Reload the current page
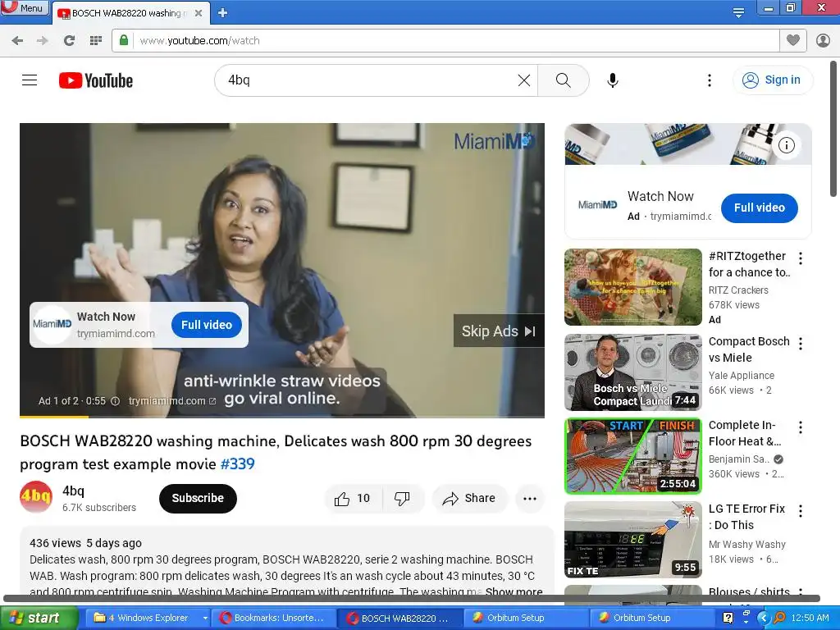840x630 pixels. pos(69,41)
